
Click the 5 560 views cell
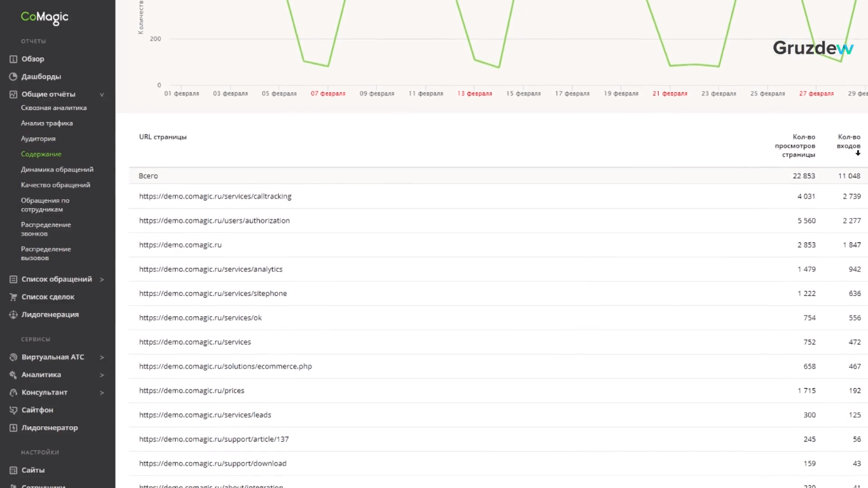tap(806, 221)
